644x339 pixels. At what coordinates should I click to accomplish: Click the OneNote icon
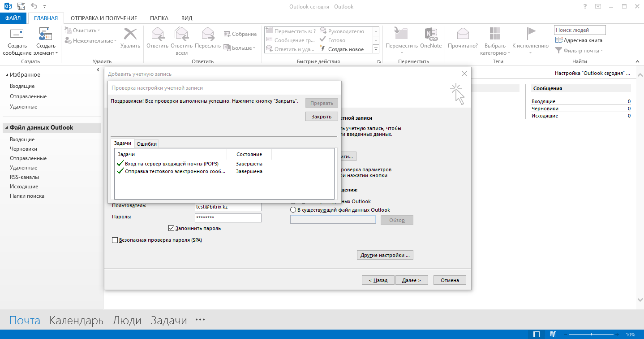tap(431, 34)
